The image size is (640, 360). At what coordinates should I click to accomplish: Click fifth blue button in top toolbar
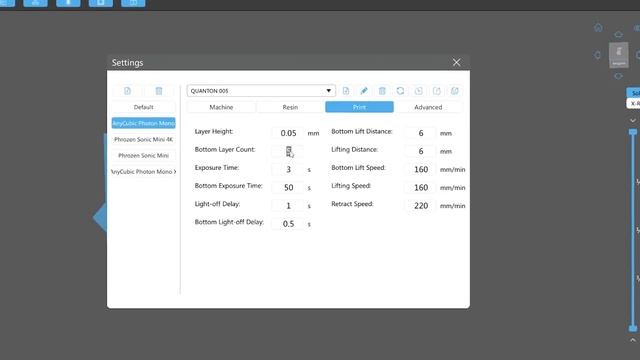point(133,3)
